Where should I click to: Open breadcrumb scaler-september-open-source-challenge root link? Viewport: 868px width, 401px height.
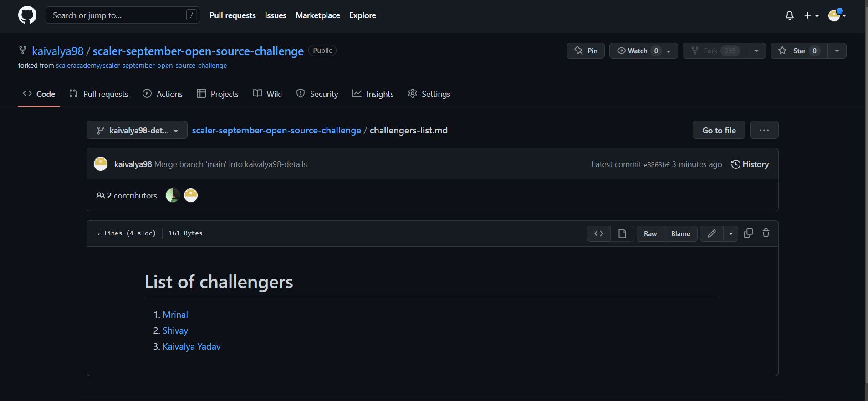click(276, 130)
